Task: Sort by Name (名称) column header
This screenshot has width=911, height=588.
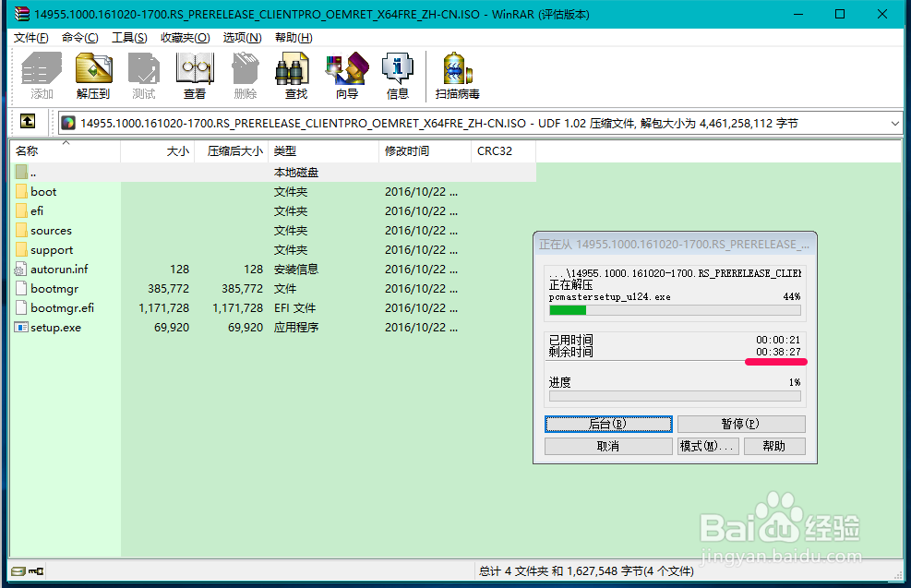Action: click(65, 151)
